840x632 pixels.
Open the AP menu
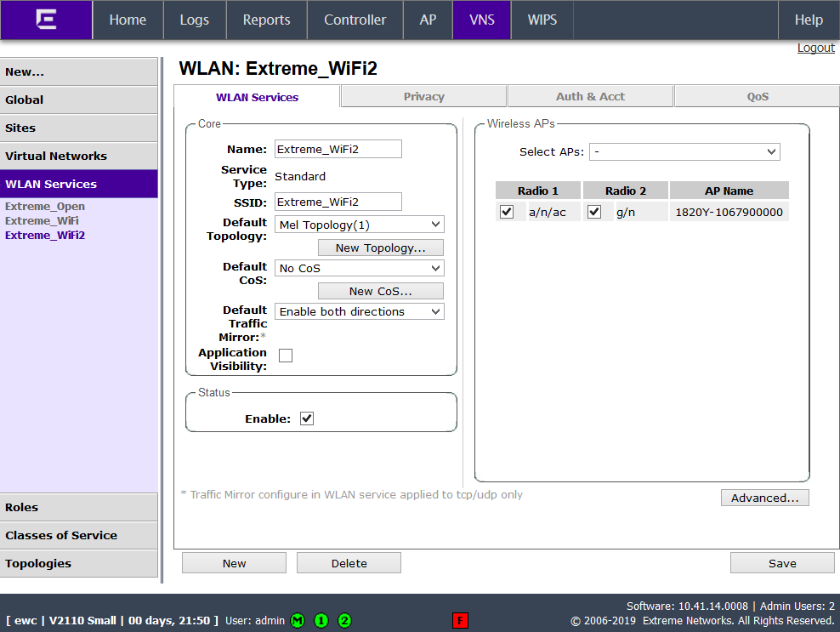coord(428,20)
